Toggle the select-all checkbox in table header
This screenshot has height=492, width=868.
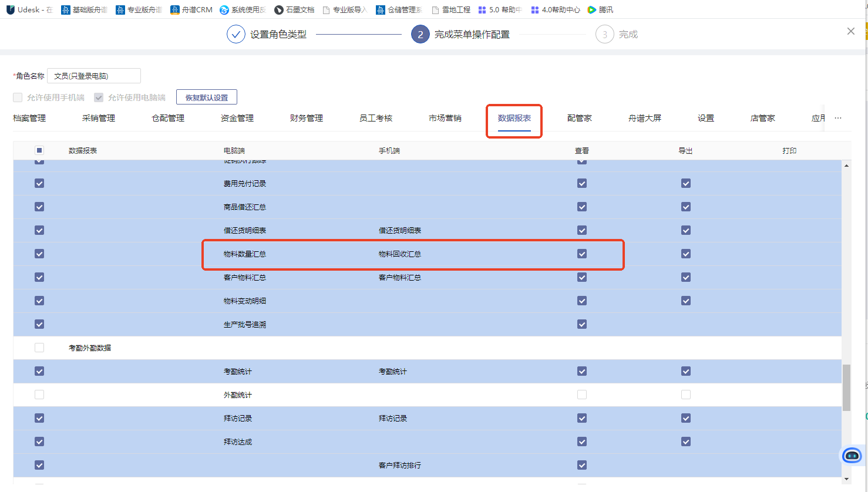click(x=39, y=150)
